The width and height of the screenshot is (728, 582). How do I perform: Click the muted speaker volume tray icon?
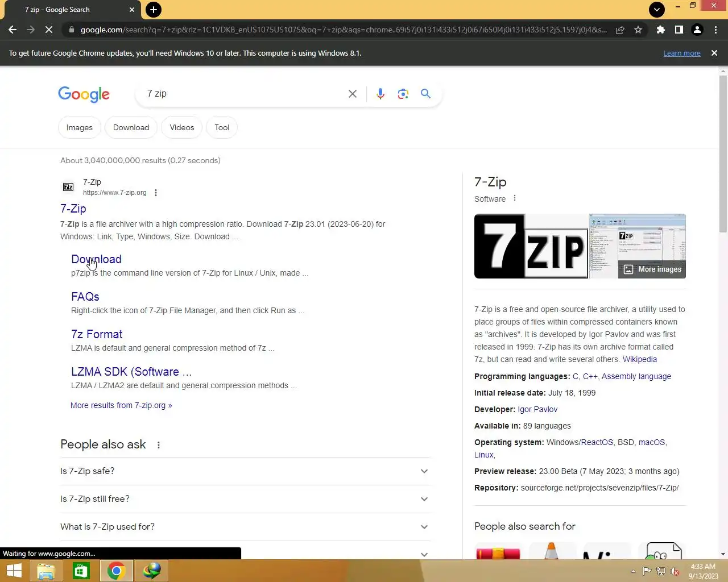coord(675,571)
